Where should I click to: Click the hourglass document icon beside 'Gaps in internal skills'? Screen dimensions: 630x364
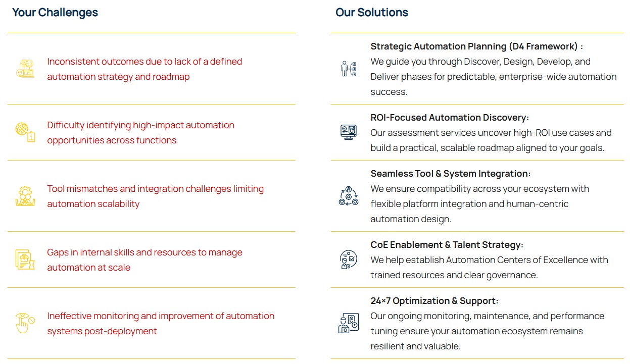[25, 259]
